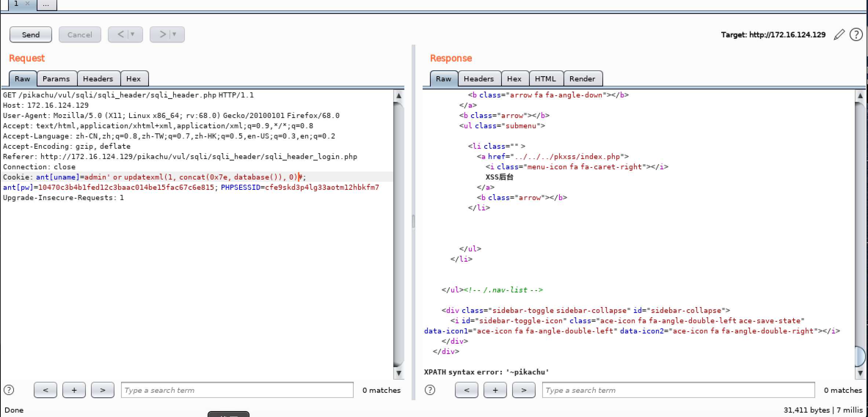868x417 pixels.
Task: Click the edit pencil icon near Target URL
Action: pos(839,34)
